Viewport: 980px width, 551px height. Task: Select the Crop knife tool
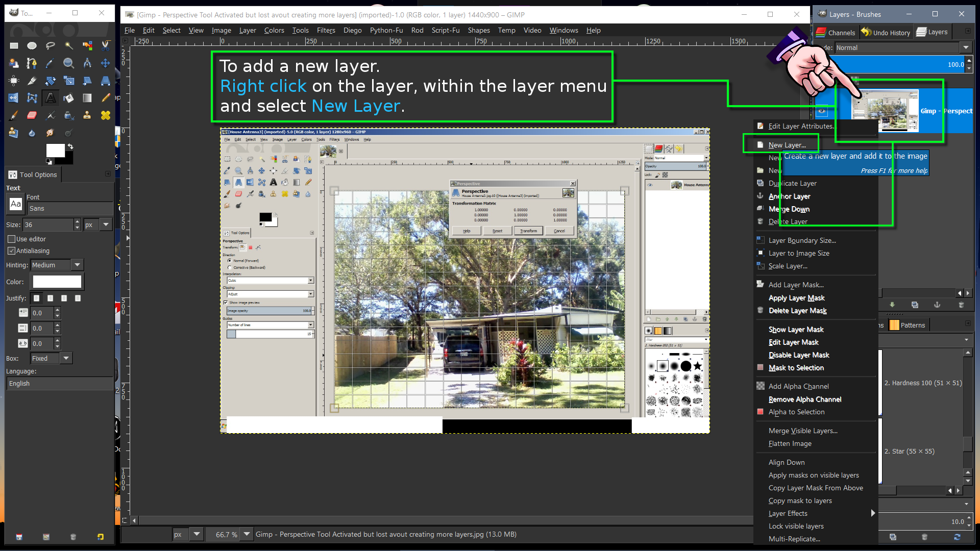click(32, 81)
